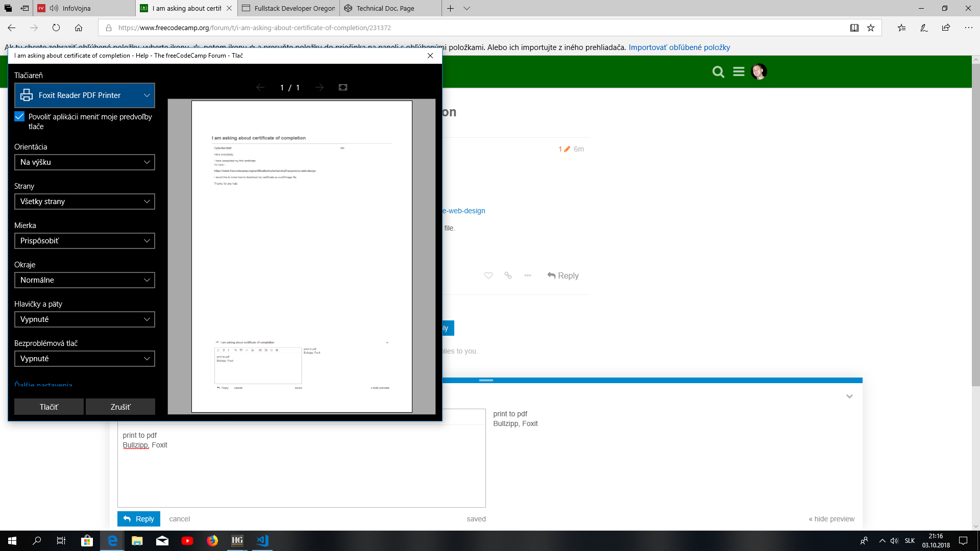980x551 pixels.
Task: Click the user avatar in forum header
Action: pyautogui.click(x=759, y=71)
